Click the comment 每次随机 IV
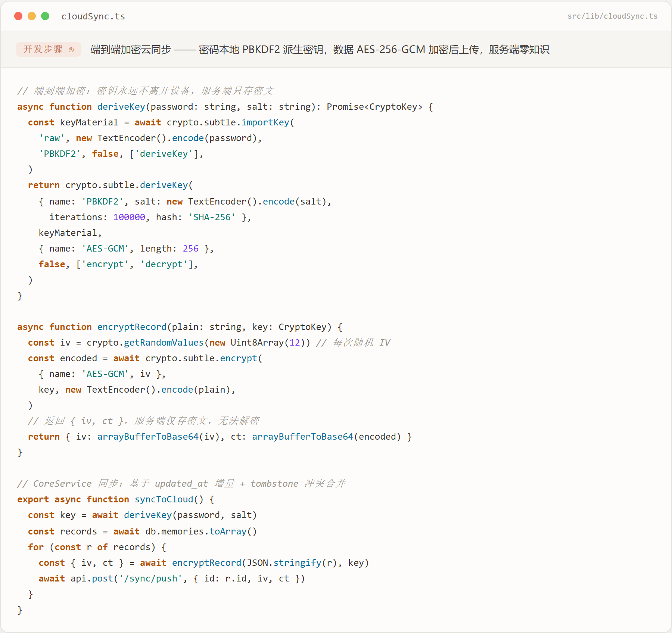The height and width of the screenshot is (633, 672). 353,343
